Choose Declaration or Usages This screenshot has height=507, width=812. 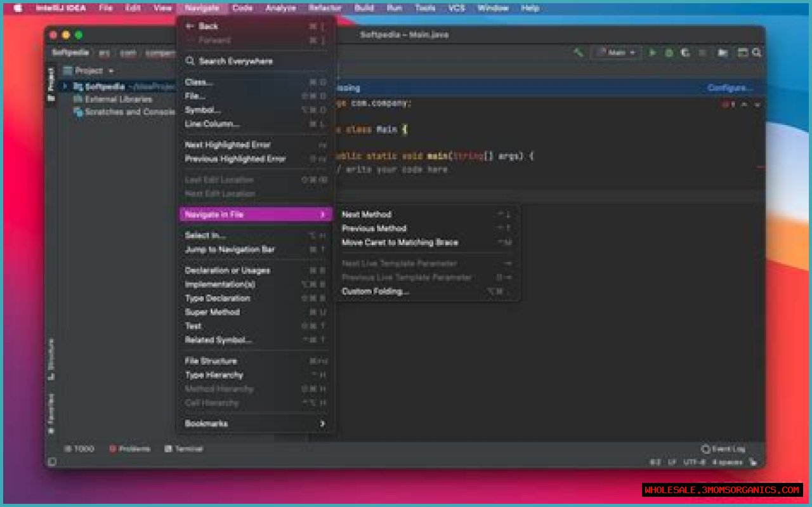pos(256,270)
